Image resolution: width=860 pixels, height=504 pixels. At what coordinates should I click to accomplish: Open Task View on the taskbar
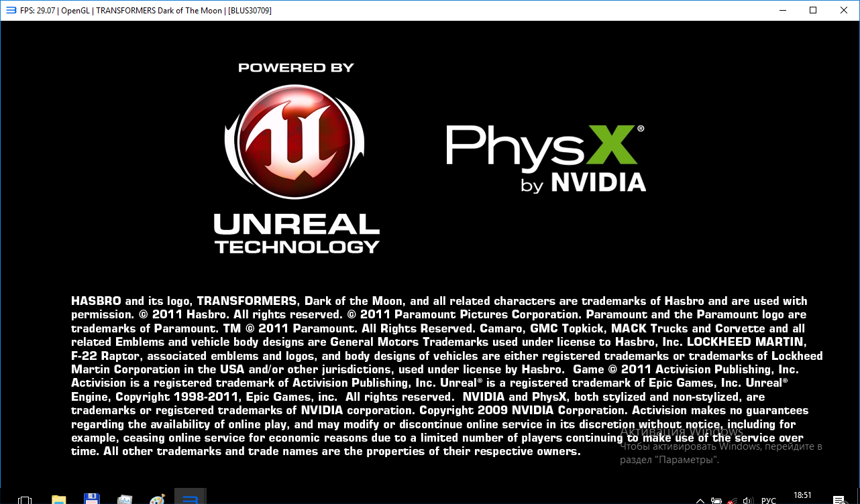[25, 499]
